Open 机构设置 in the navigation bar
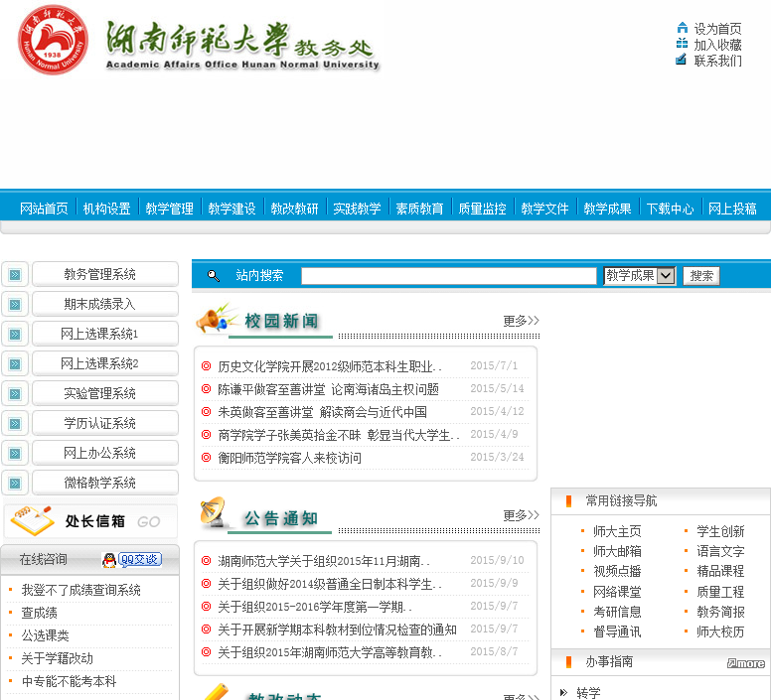Screen dimensions: 771x700 coord(106,209)
